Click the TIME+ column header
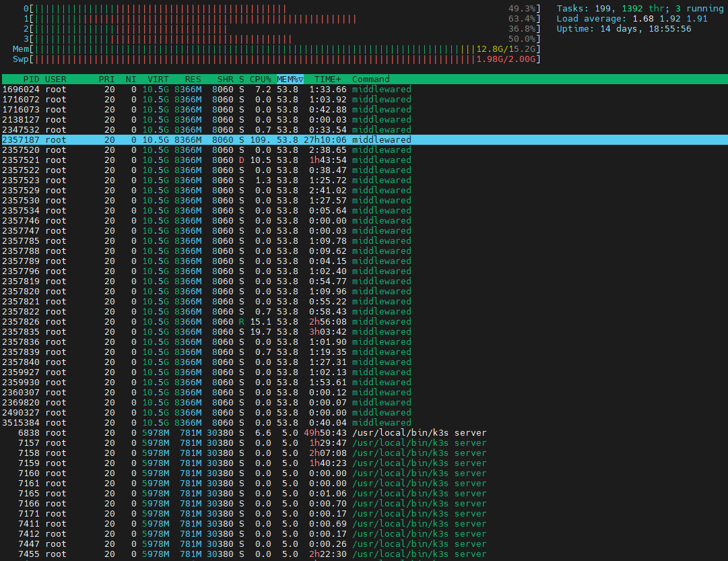This screenshot has width=728, height=561. [x=328, y=79]
